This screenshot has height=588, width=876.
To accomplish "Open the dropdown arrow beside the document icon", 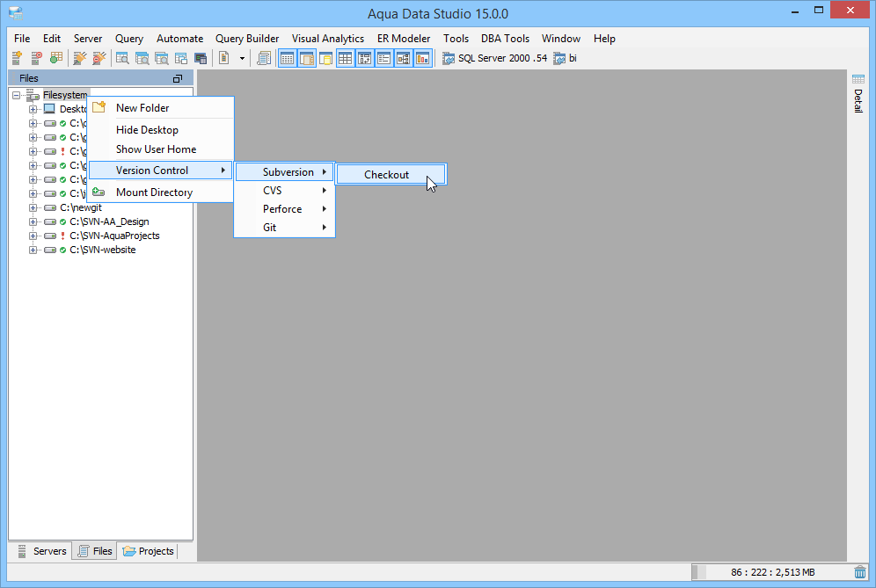I will click(242, 58).
